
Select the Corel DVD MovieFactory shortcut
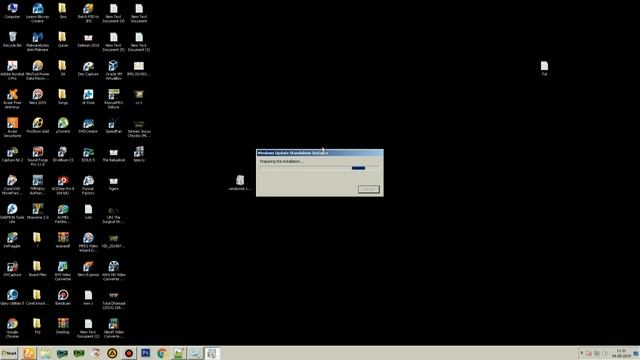point(12,185)
